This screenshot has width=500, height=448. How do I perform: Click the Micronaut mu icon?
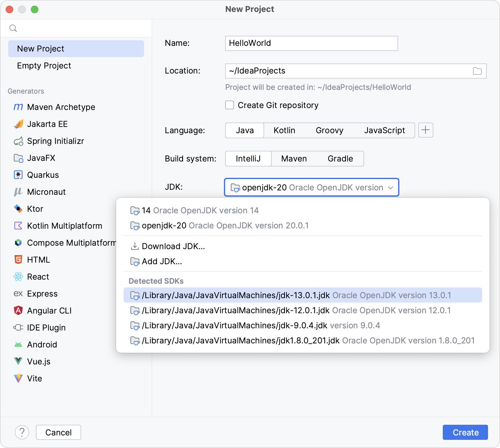(x=18, y=192)
